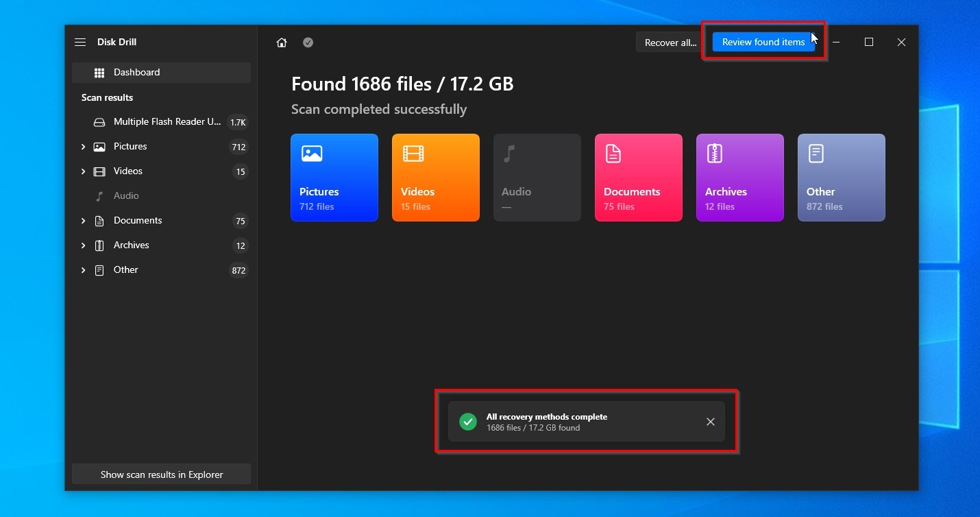This screenshot has height=517, width=980.
Task: Click the 712 badge beside Pictures
Action: (x=238, y=147)
